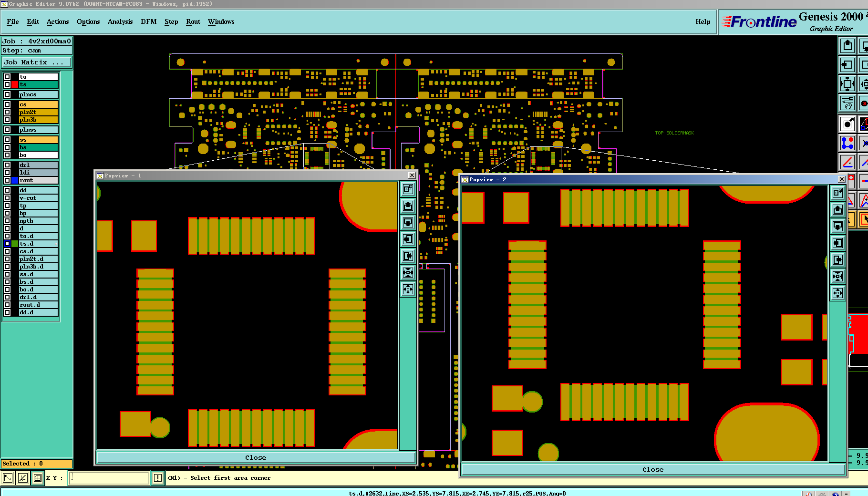Viewport: 868px width, 496px height.
Task: Pan right in Popview 2
Action: pyautogui.click(x=838, y=259)
